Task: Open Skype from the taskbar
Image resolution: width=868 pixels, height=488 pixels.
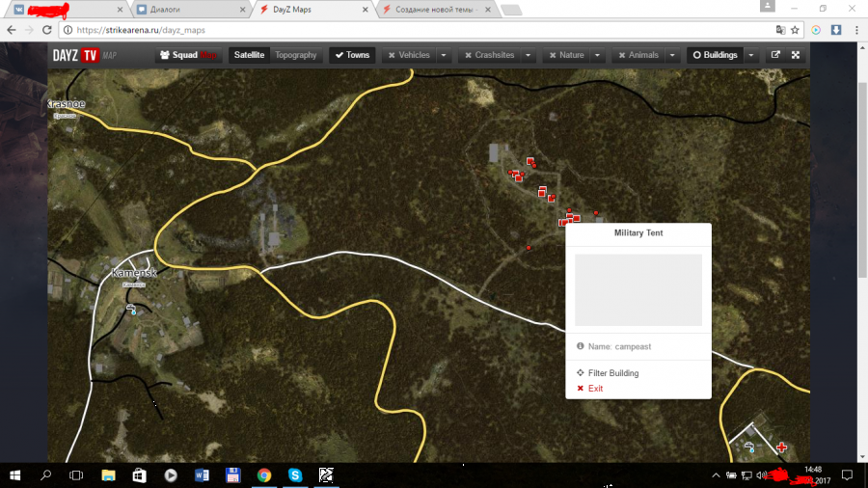Action: [295, 475]
